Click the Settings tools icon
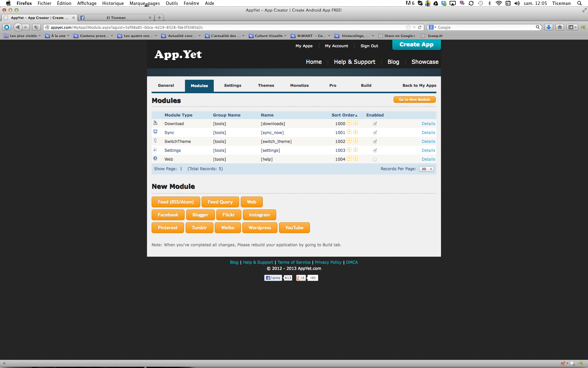The width and height of the screenshot is (588, 368). (x=155, y=150)
